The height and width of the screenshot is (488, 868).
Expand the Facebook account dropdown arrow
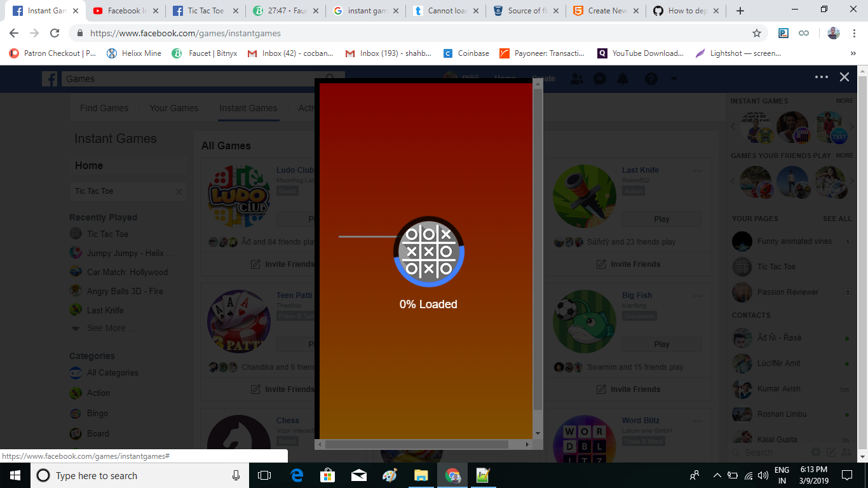tap(674, 79)
